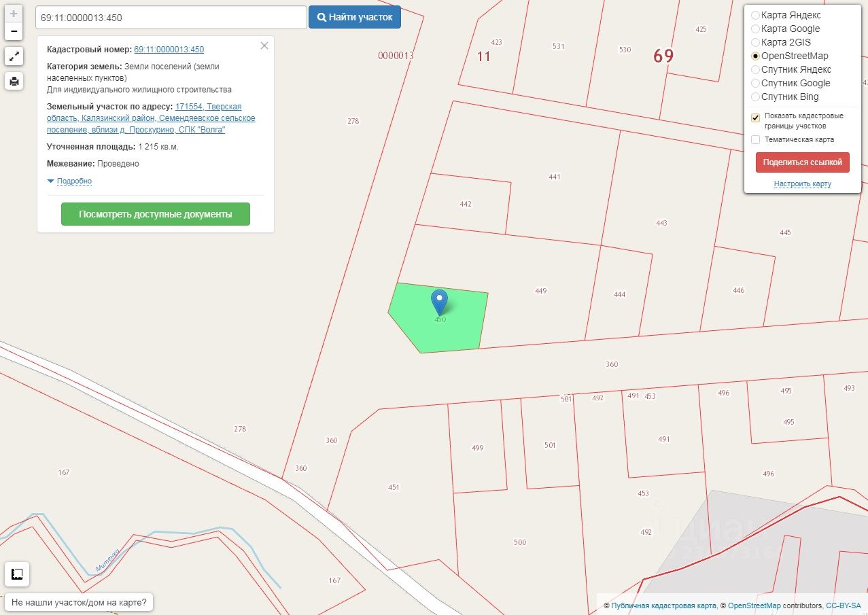Click the print map icon
The width and height of the screenshot is (868, 615).
pyautogui.click(x=14, y=82)
